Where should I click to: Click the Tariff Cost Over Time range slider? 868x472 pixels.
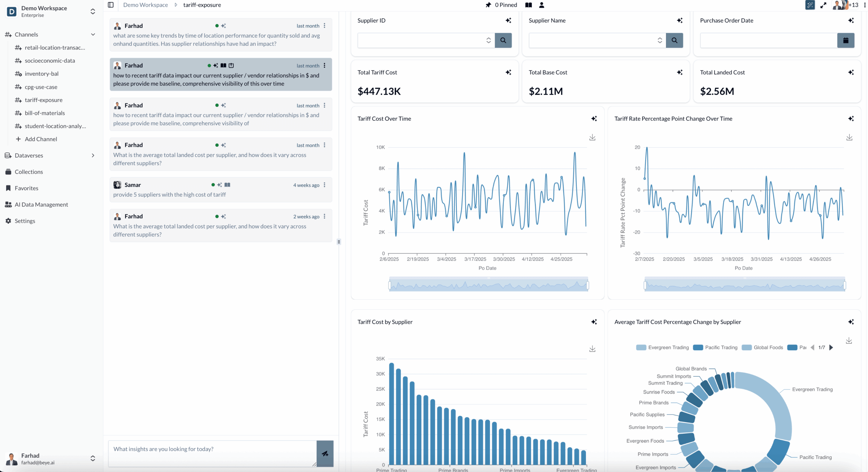pyautogui.click(x=489, y=285)
